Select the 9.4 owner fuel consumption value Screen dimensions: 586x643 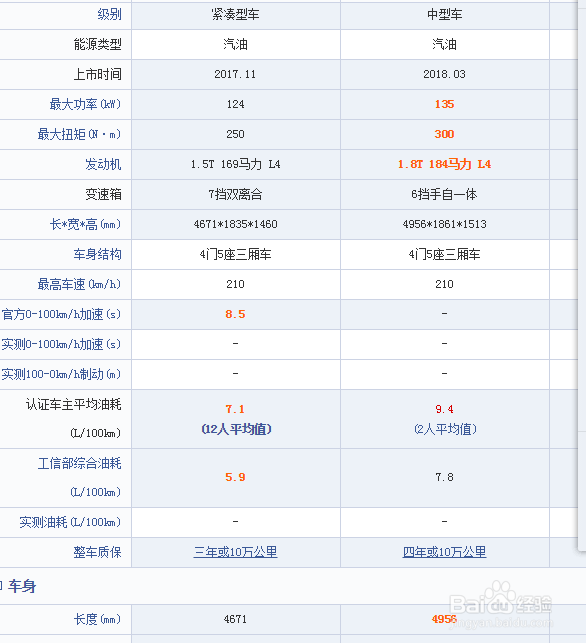[445, 409]
